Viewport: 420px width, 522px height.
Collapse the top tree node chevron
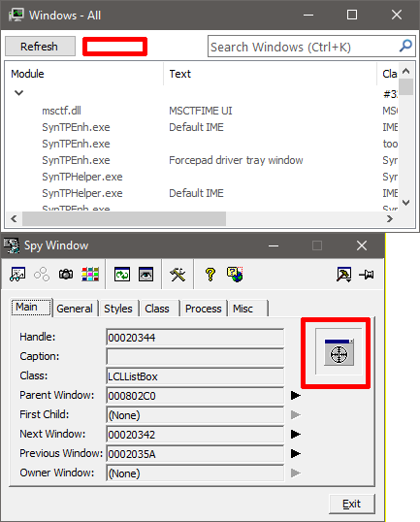click(19, 93)
